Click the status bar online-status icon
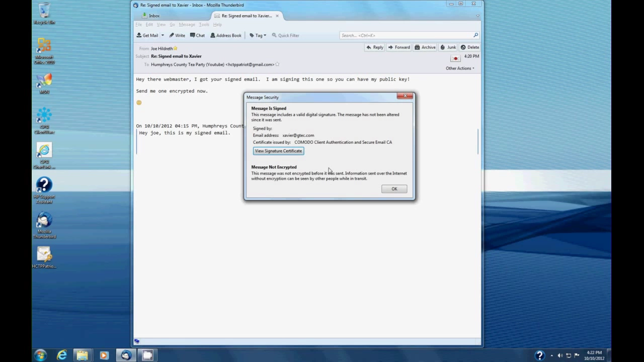644x362 pixels. 137,341
